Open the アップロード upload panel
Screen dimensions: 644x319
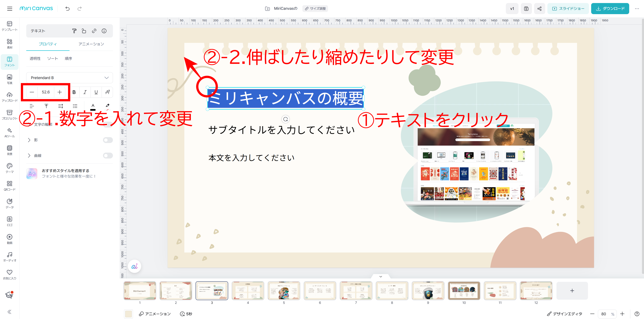pyautogui.click(x=9, y=97)
